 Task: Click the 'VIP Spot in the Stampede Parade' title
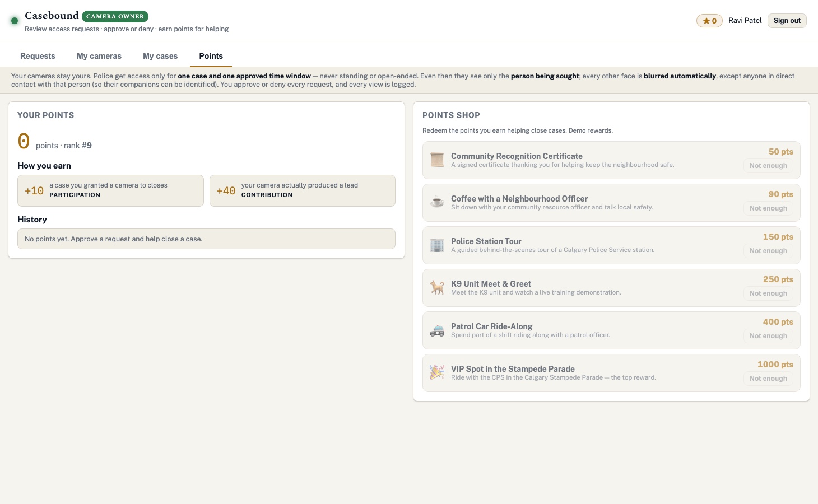pyautogui.click(x=513, y=369)
